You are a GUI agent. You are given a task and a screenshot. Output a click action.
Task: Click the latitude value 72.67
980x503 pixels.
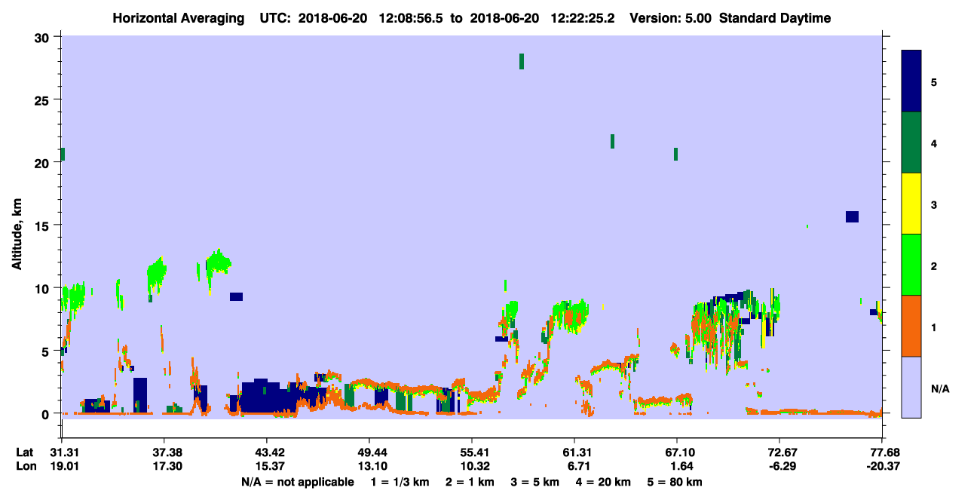(x=779, y=452)
